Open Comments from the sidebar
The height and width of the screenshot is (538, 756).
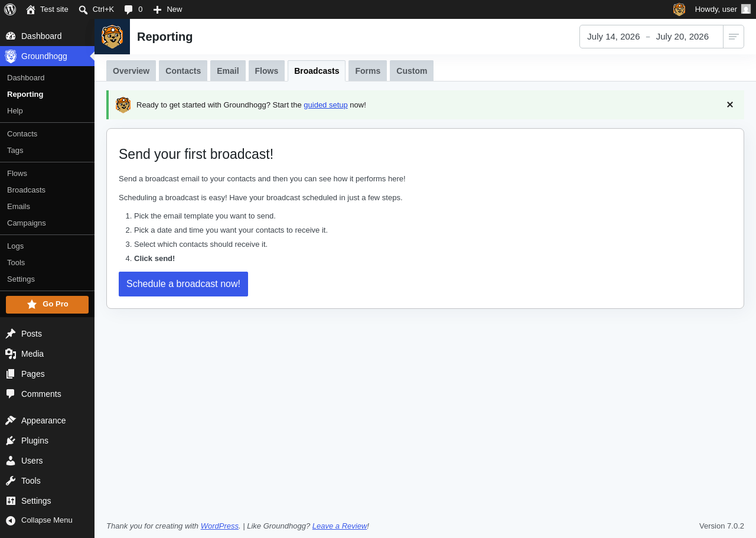click(x=47, y=394)
